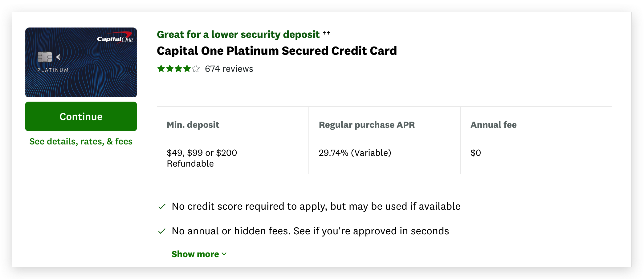Select the Capital One Platinum card image
Screen dimensions: 644x279
81,62
